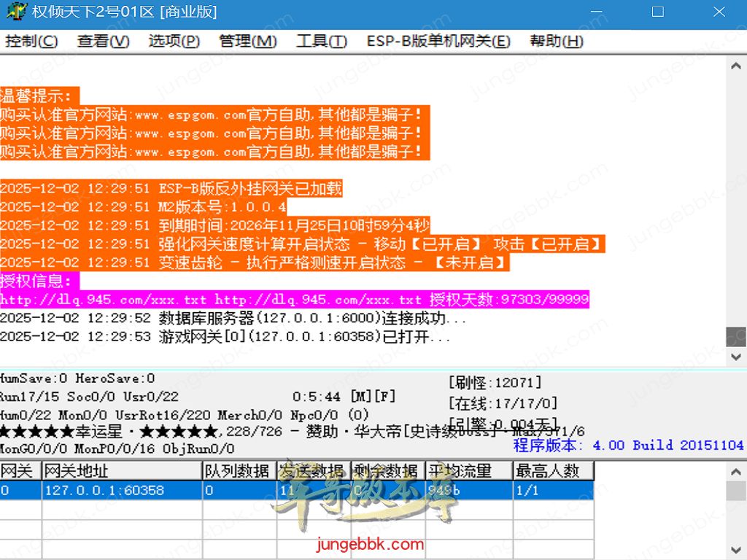The height and width of the screenshot is (560, 747).
Task: Open the ESP-B版单机网关(E) menu
Action: (x=438, y=42)
